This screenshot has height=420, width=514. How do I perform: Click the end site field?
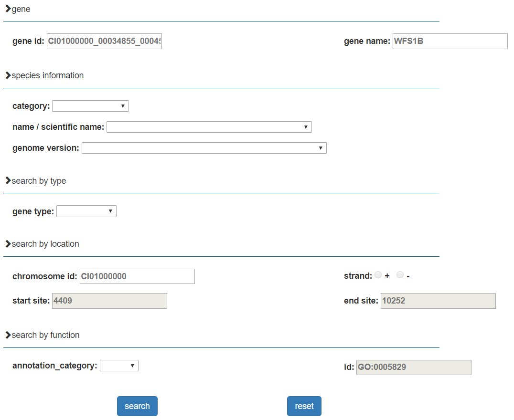[438, 301]
